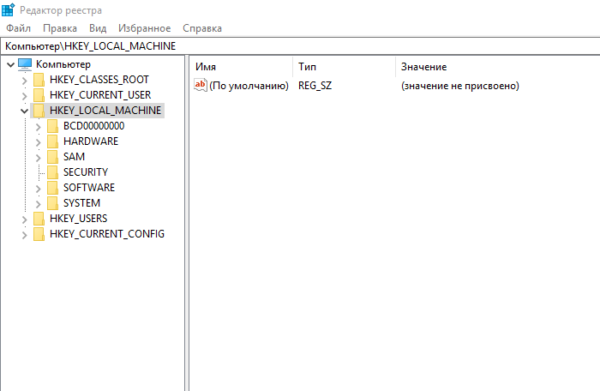Select the HKEY_CURRENT_CONFIG tree label

[x=107, y=234]
